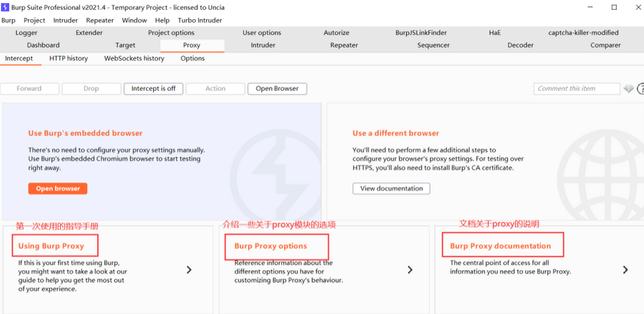Image resolution: width=644 pixels, height=314 pixels.
Task: Click the Forward button
Action: point(29,88)
